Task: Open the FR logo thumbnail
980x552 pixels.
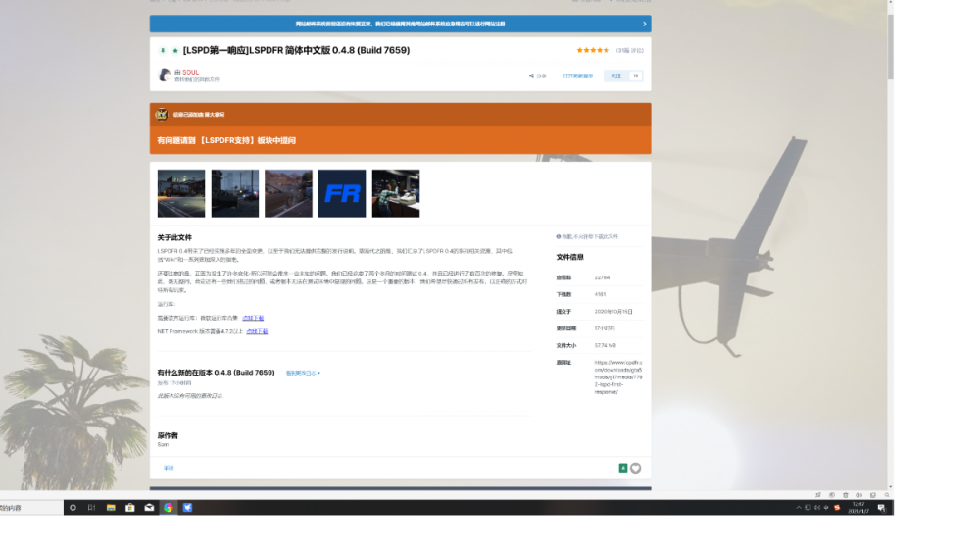Action: pyautogui.click(x=342, y=193)
